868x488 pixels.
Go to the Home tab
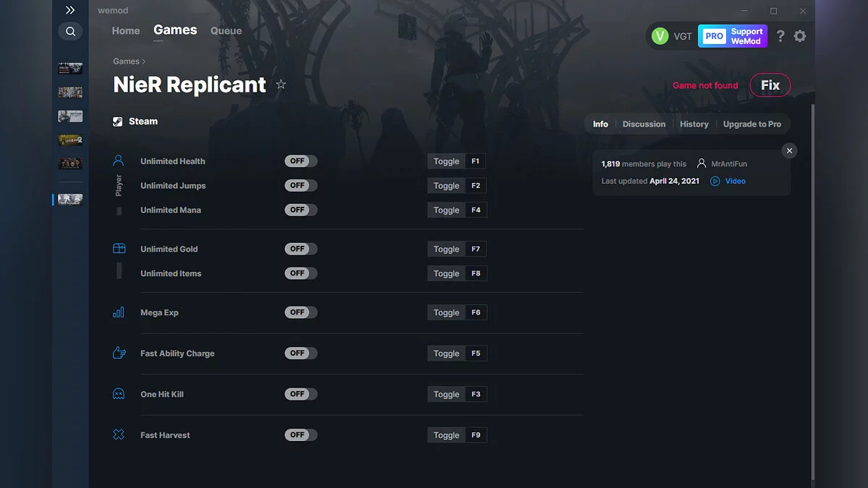[x=126, y=31]
